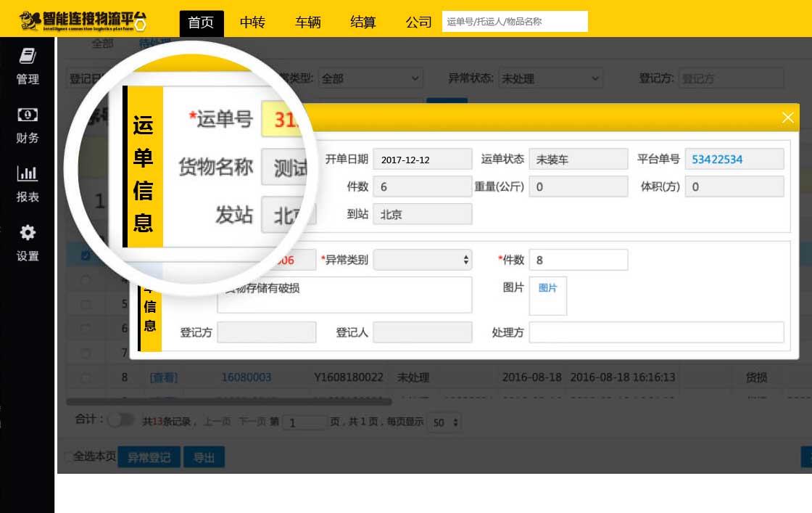Screen dimensions: 812x513
Task: Toggle the 合计 switch
Action: (x=121, y=420)
